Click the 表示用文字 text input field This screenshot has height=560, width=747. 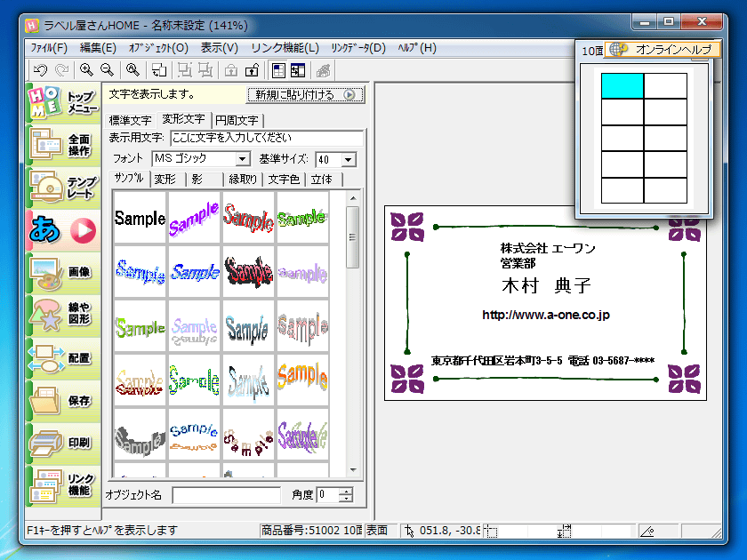(267, 138)
